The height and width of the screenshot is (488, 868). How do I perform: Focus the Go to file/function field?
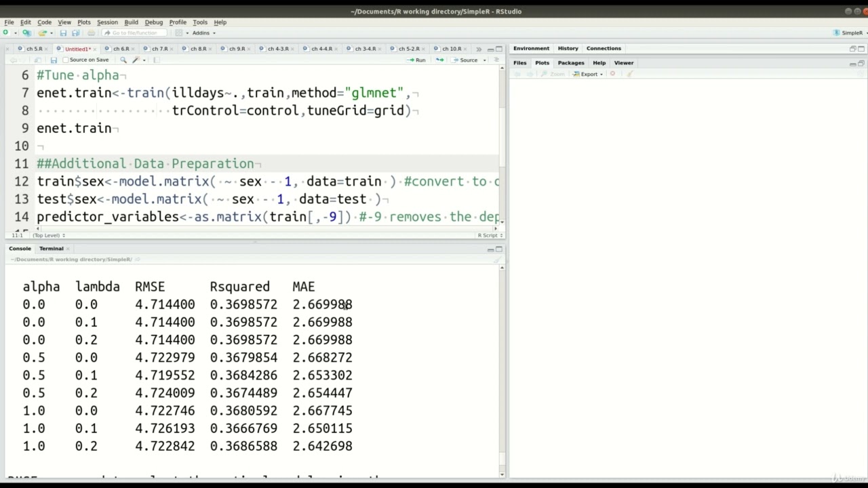(134, 33)
